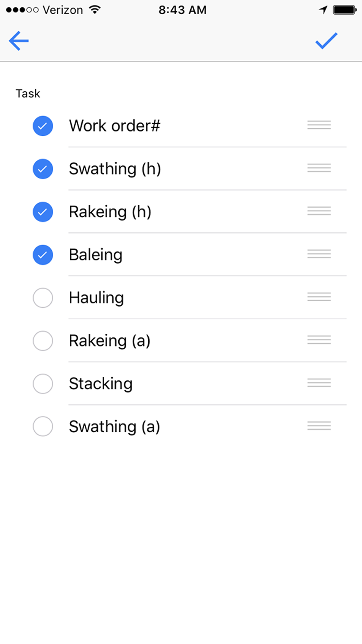
Task: Deselect the Swathing (h) checkbox
Action: click(x=43, y=169)
